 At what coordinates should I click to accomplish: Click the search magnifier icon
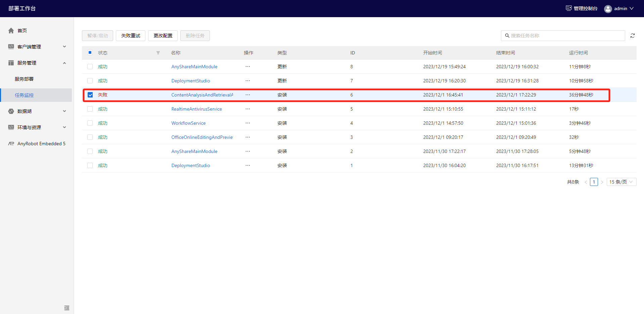click(x=507, y=36)
